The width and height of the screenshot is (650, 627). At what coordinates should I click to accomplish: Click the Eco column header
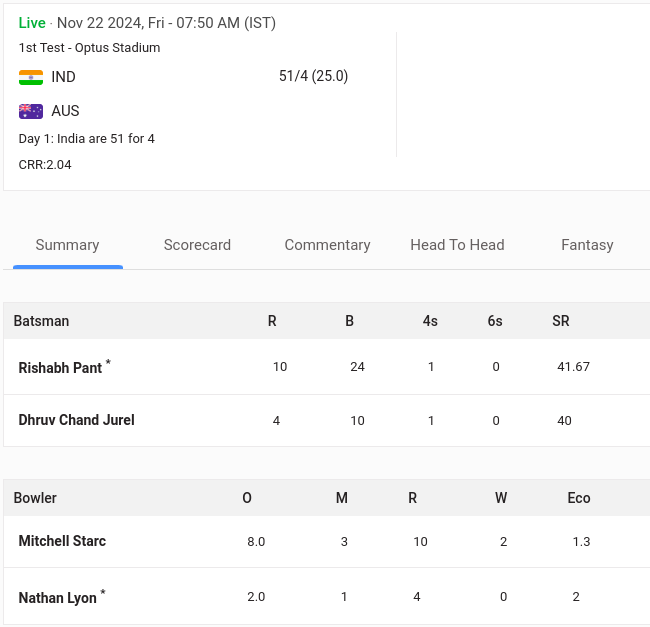click(578, 498)
